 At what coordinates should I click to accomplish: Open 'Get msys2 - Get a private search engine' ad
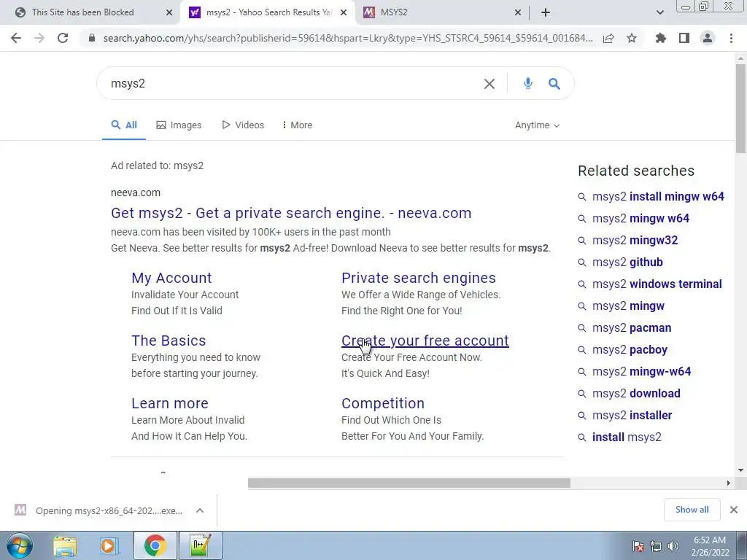point(291,213)
